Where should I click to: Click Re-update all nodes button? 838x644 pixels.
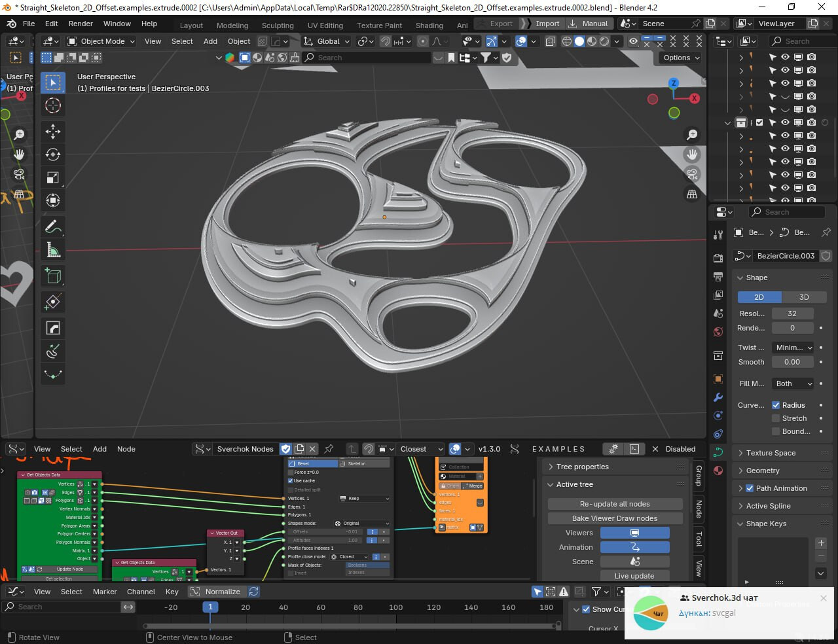coord(615,504)
